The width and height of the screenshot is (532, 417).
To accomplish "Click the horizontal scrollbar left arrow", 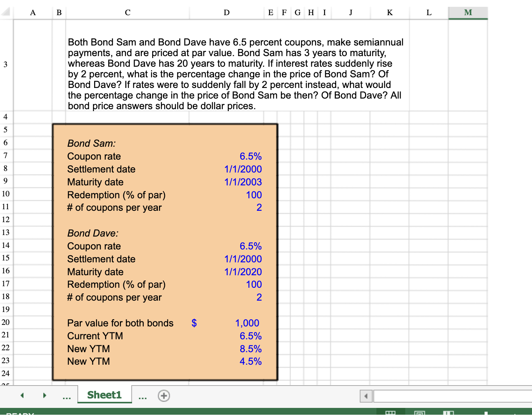I will pos(365,395).
